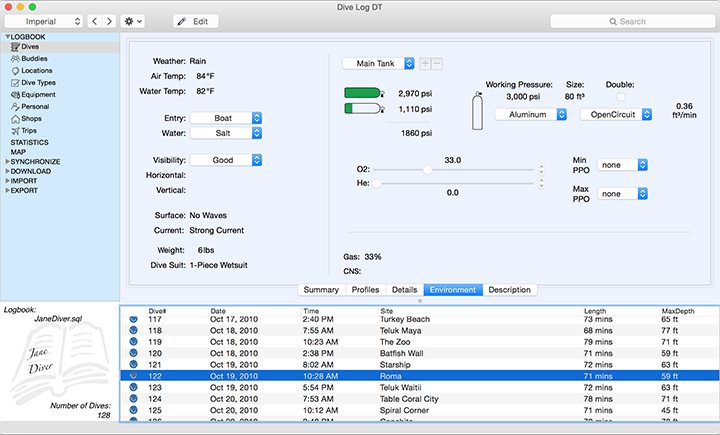Click the Jane Diver logbook image
Screen dimensions: 720x435
60,362
